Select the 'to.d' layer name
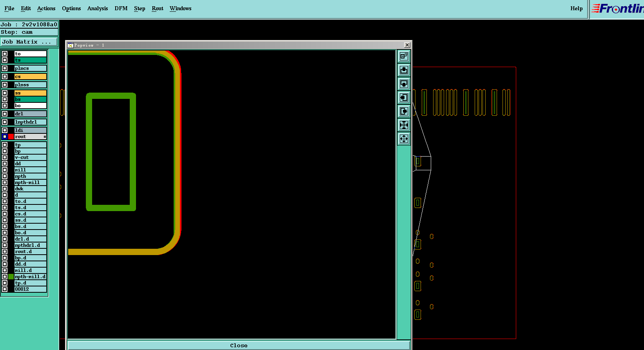Screen dimensions: 644x350 click(x=31, y=201)
